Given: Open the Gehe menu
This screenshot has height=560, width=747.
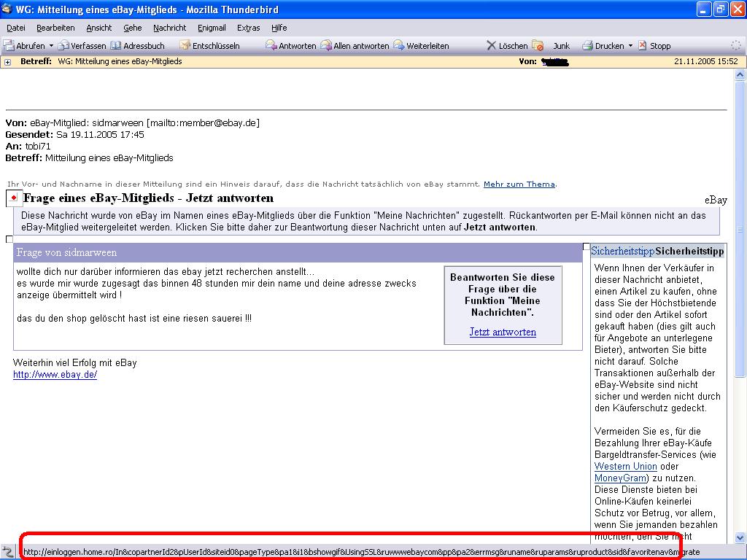Looking at the screenshot, I should pos(133,28).
